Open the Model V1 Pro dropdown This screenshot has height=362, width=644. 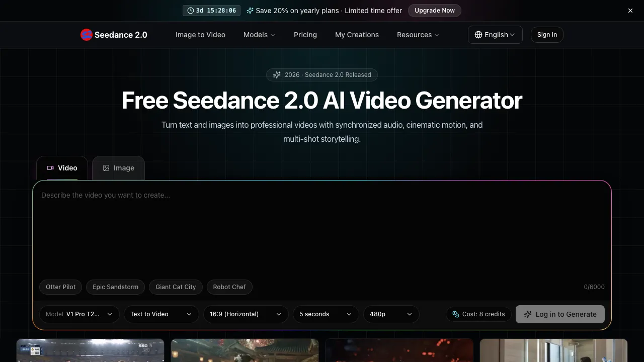point(79,314)
